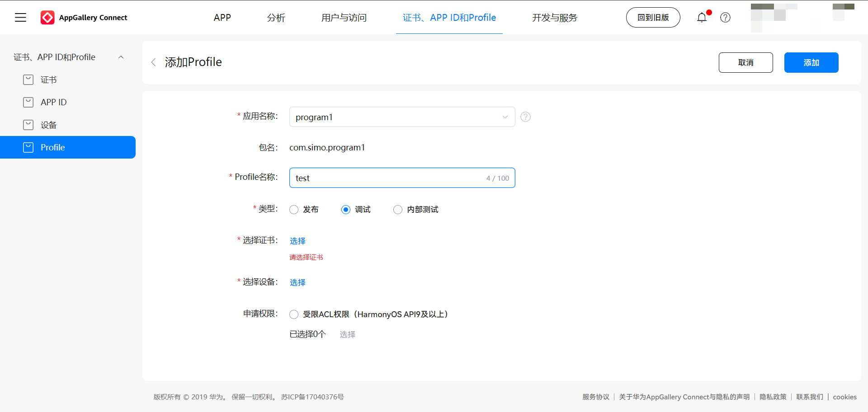Open the 分析 top navigation tab
The height and width of the screenshot is (412, 868).
pyautogui.click(x=276, y=18)
